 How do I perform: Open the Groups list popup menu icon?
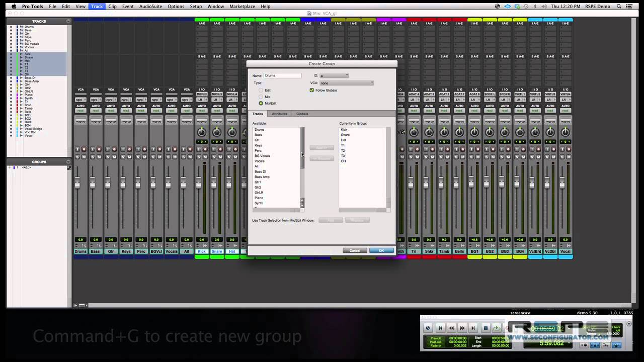coord(68,162)
